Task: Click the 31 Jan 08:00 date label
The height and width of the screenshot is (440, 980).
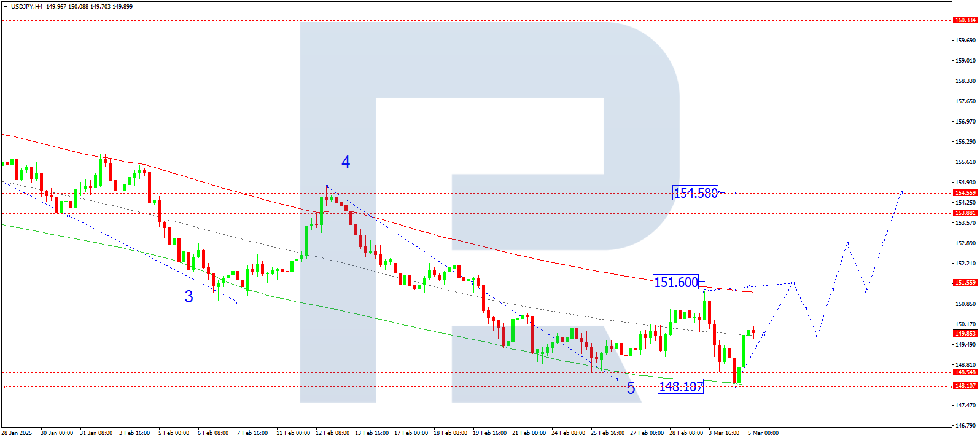Action: 96,433
